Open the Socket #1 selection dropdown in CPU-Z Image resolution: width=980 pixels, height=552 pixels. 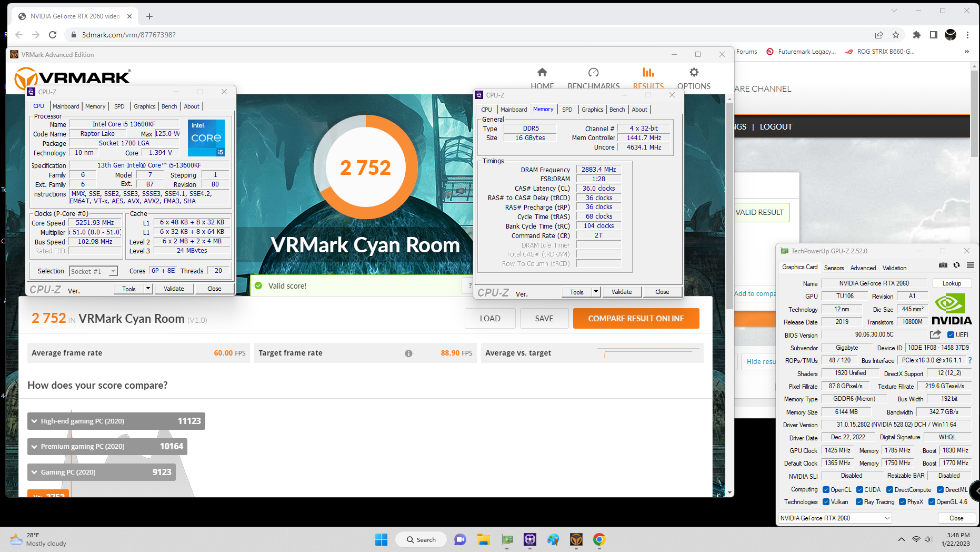coord(94,271)
